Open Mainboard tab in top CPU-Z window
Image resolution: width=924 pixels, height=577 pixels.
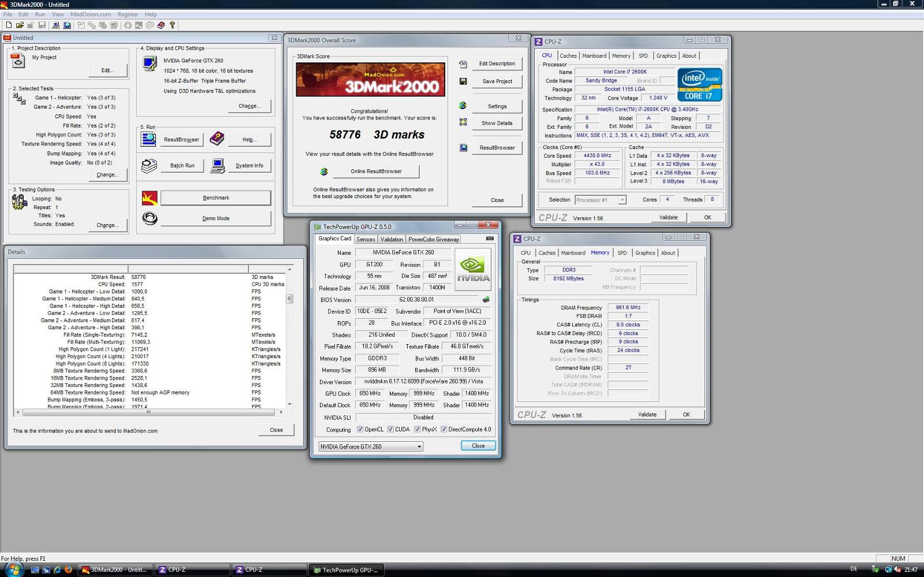(x=594, y=56)
